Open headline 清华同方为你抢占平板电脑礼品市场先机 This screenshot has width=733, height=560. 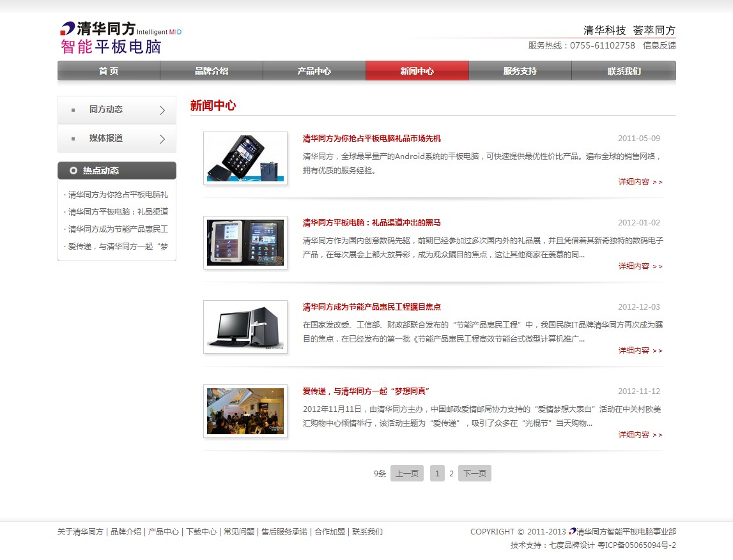pos(372,139)
